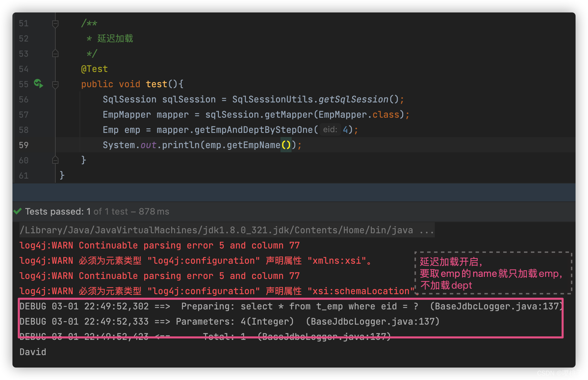
Task: Click the DEBUG Preparing select statement line
Action: tap(291, 306)
